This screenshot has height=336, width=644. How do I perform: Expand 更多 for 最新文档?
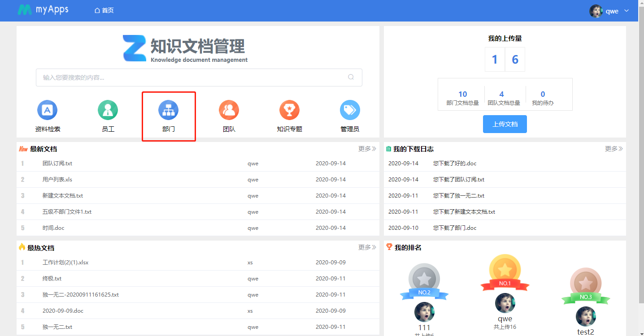click(367, 149)
